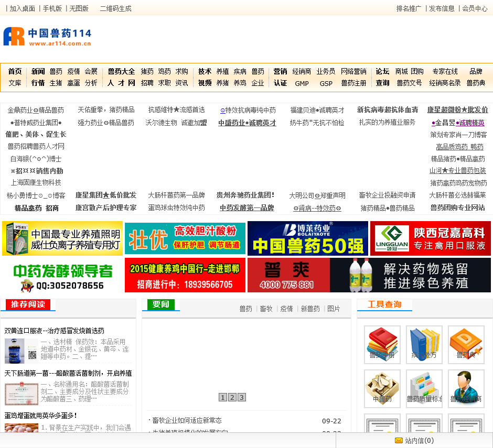Open 催肥、美体、促生长 link
The image size is (493, 448).
point(36,135)
